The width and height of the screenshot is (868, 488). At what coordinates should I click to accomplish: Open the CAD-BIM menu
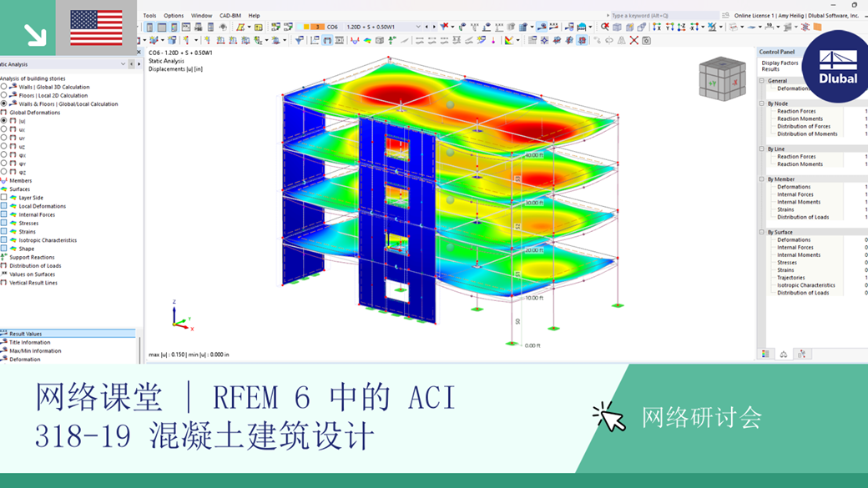230,16
